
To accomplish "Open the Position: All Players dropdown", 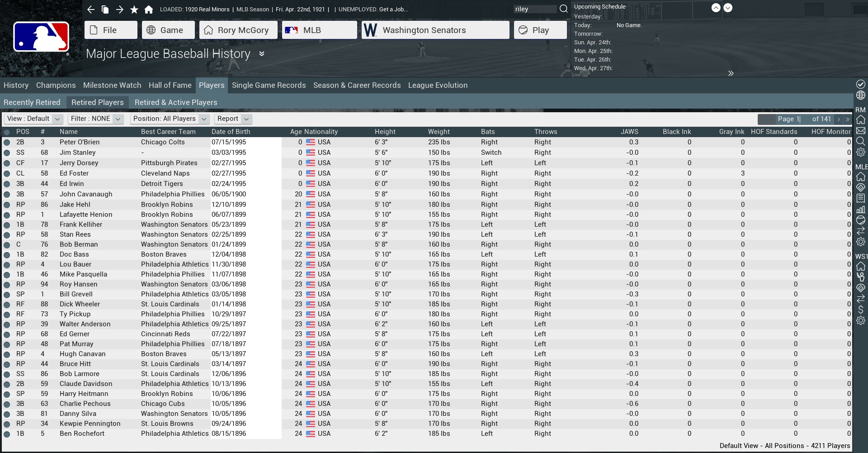I will click(x=170, y=119).
